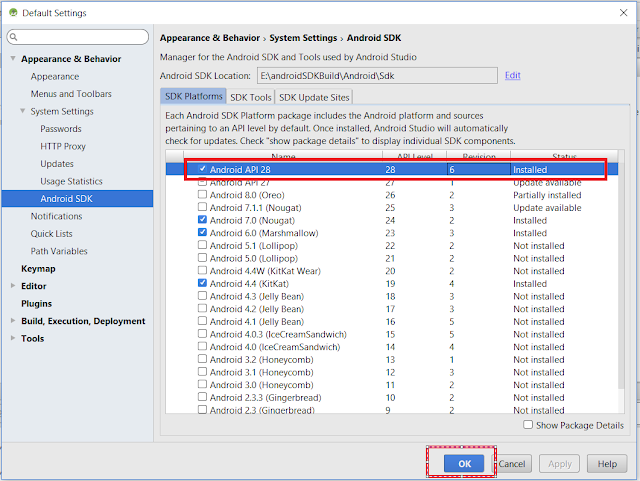
Task: Click API level 19 cell for KitKat
Action: coord(390,284)
